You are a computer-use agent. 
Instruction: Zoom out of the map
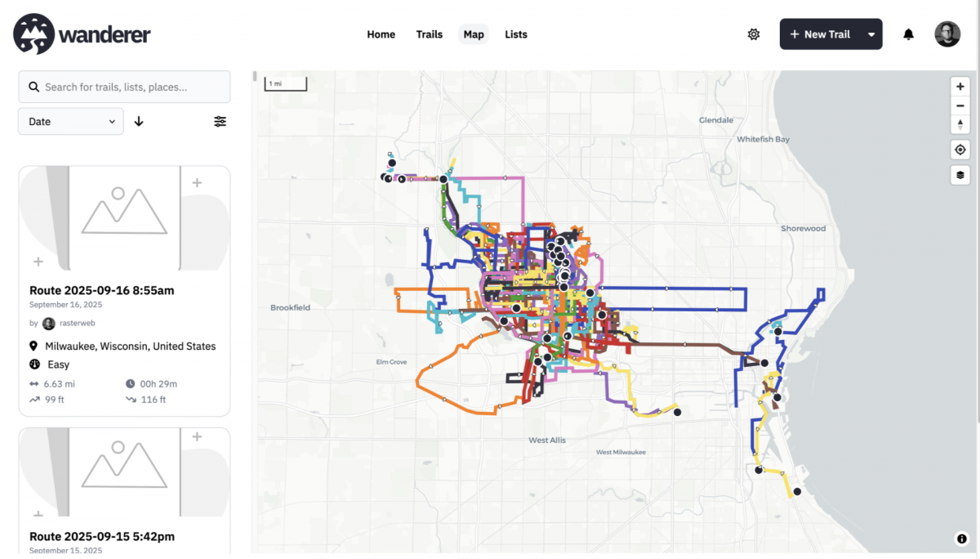[960, 105]
